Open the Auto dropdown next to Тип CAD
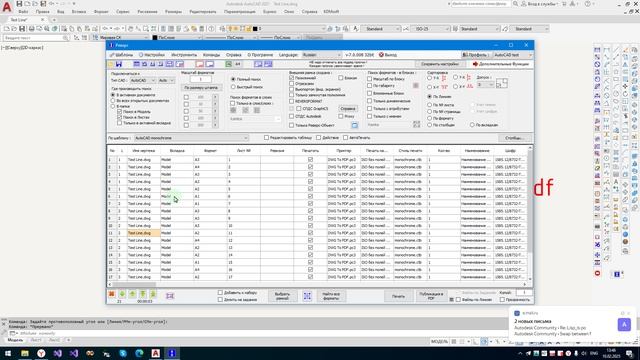 pyautogui.click(x=166, y=80)
